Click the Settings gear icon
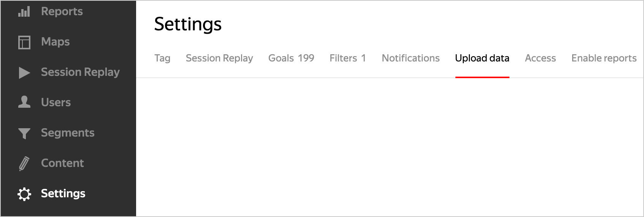The image size is (644, 217). pyautogui.click(x=24, y=194)
